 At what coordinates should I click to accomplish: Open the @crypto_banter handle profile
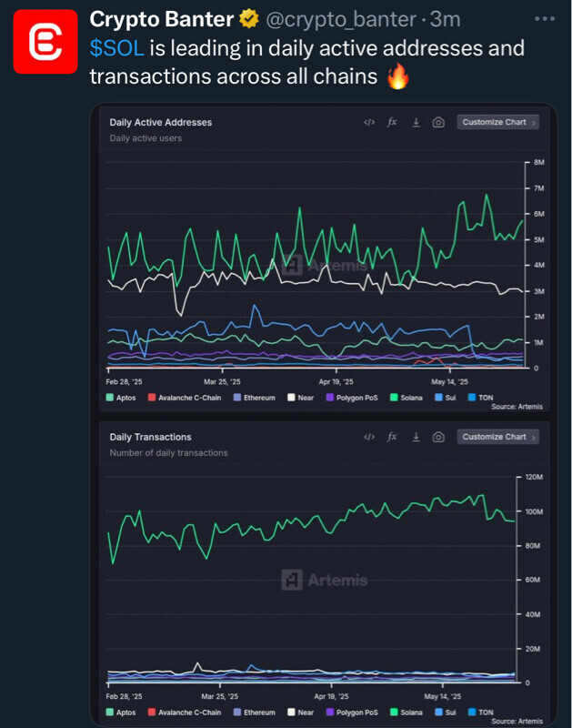tap(342, 18)
